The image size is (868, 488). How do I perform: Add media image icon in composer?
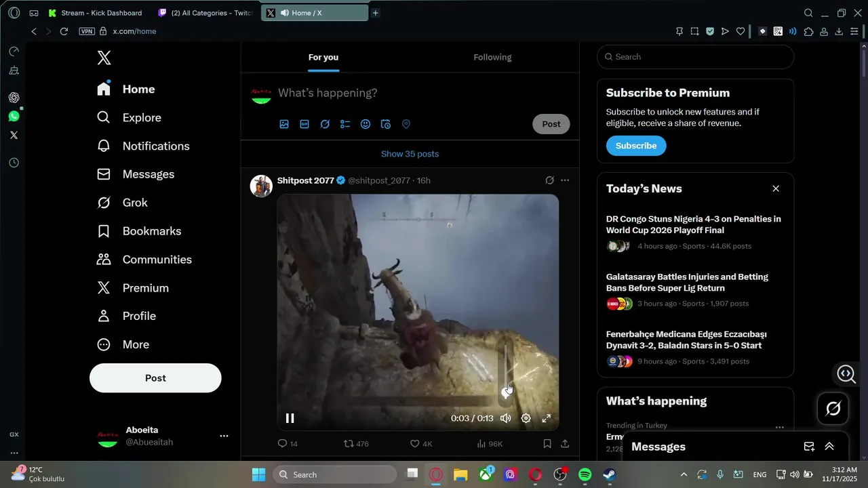[284, 124]
